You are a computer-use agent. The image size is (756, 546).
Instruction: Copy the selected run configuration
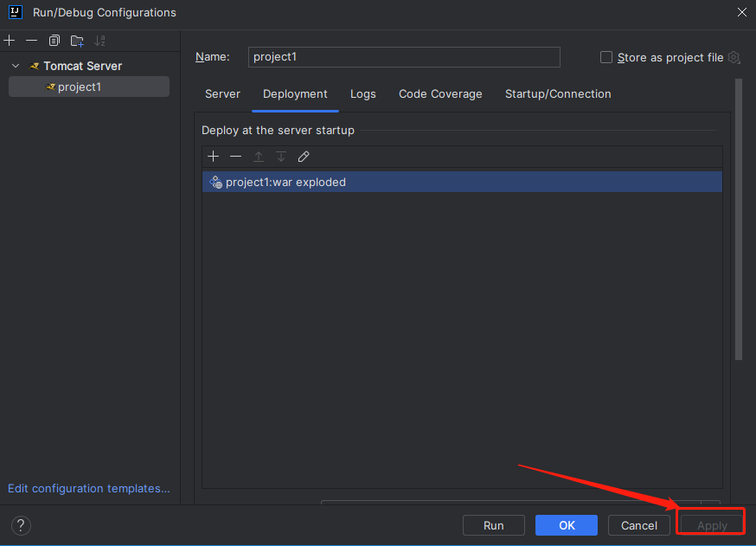[x=54, y=41]
